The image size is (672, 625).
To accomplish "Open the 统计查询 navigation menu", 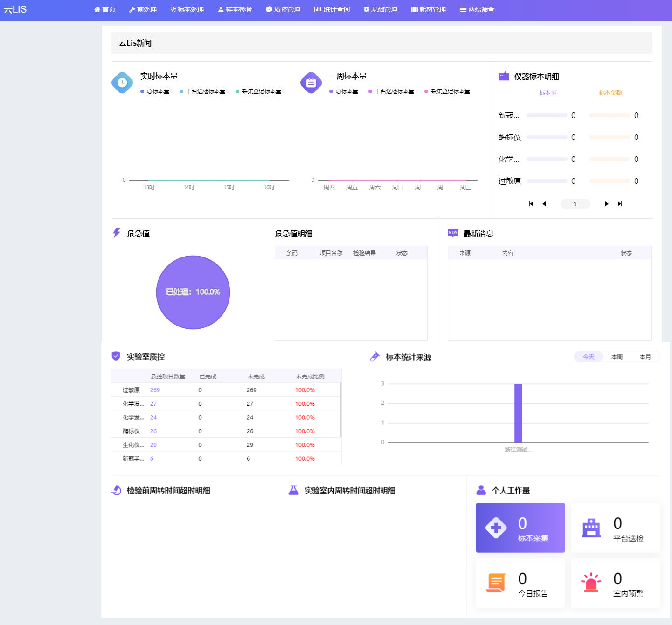I will pos(332,9).
